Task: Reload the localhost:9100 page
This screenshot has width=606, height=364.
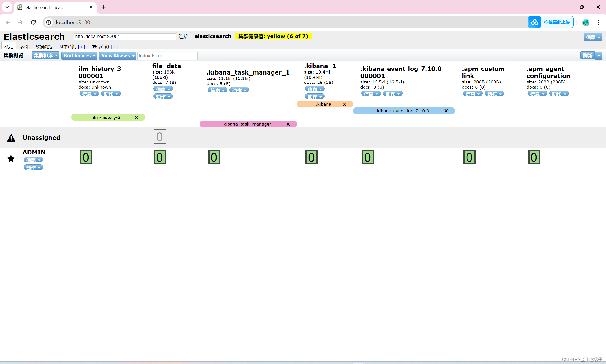Action: point(33,22)
